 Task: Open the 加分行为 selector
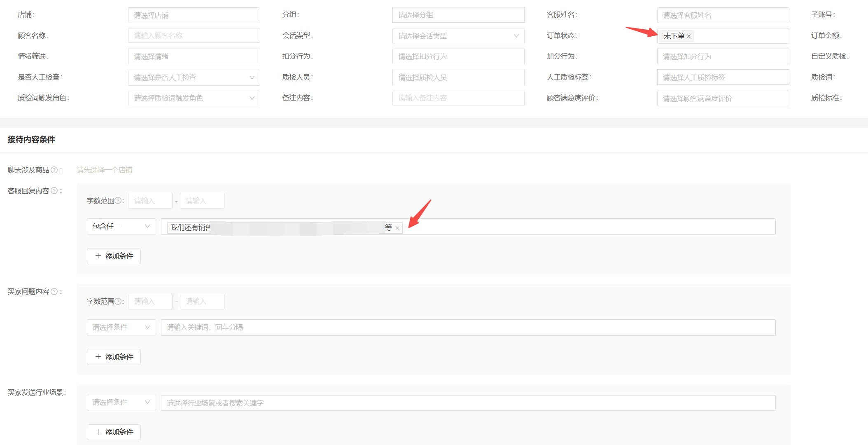tap(723, 56)
